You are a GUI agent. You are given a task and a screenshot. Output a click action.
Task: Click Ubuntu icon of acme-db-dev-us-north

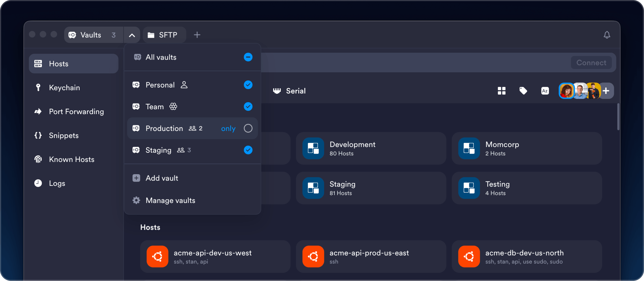pos(469,257)
